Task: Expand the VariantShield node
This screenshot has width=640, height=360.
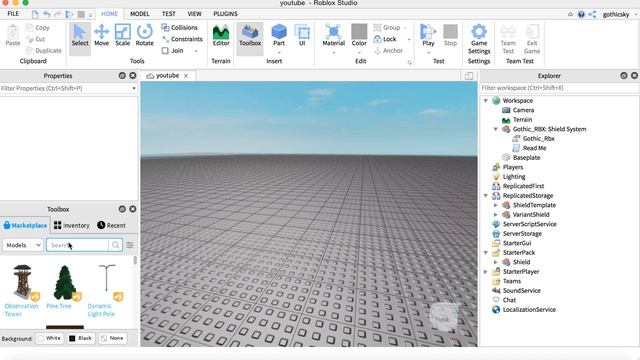Action: point(496,215)
